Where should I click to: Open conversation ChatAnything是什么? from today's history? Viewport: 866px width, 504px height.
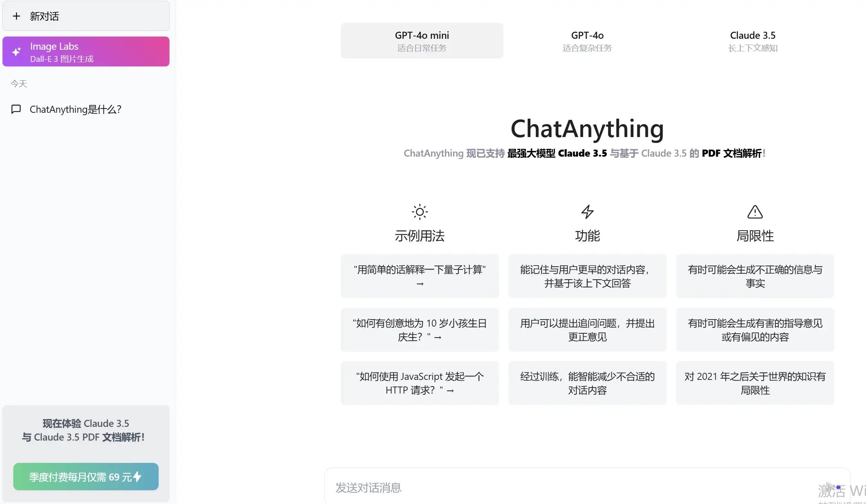pos(76,109)
